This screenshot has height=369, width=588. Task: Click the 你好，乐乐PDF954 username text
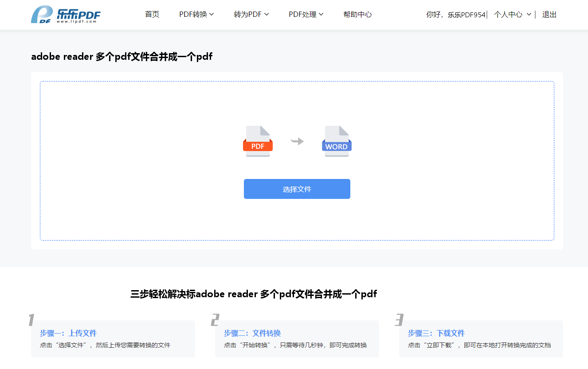[x=456, y=15]
